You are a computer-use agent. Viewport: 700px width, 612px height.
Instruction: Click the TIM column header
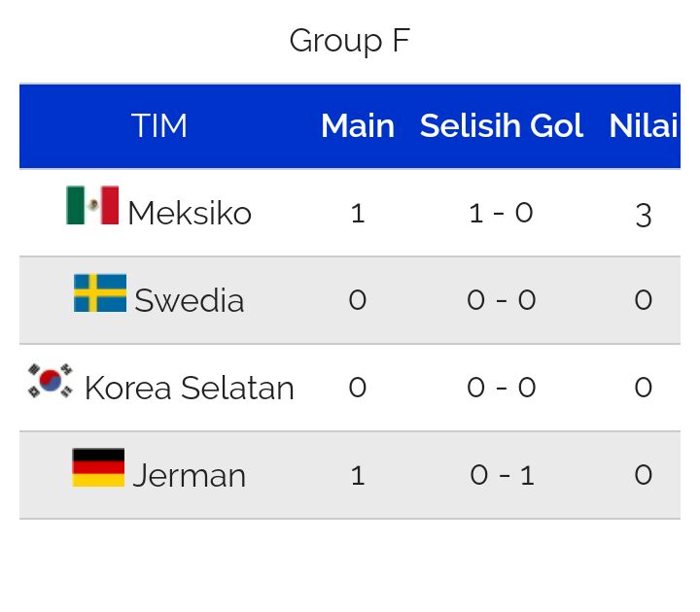tap(158, 125)
